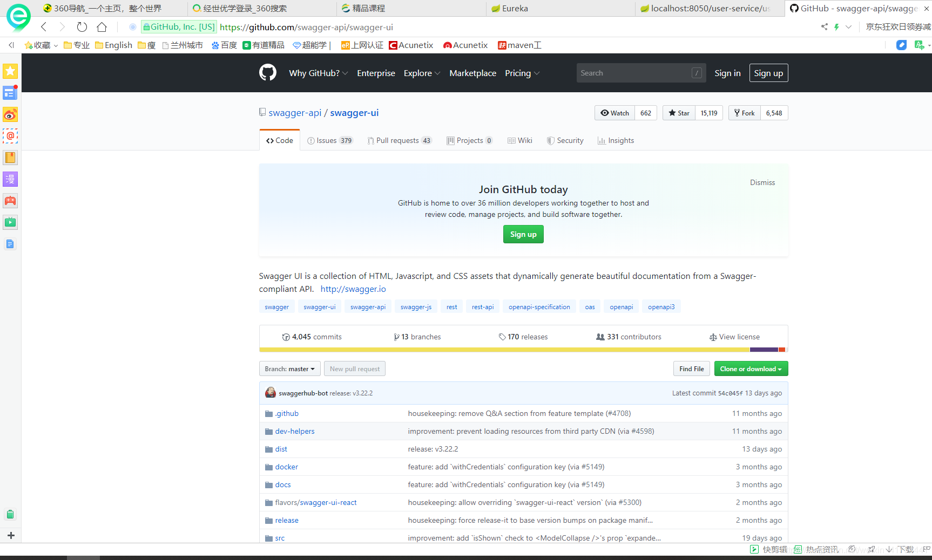Open the Clone or download dropdown
This screenshot has height=560, width=932.
751,369
